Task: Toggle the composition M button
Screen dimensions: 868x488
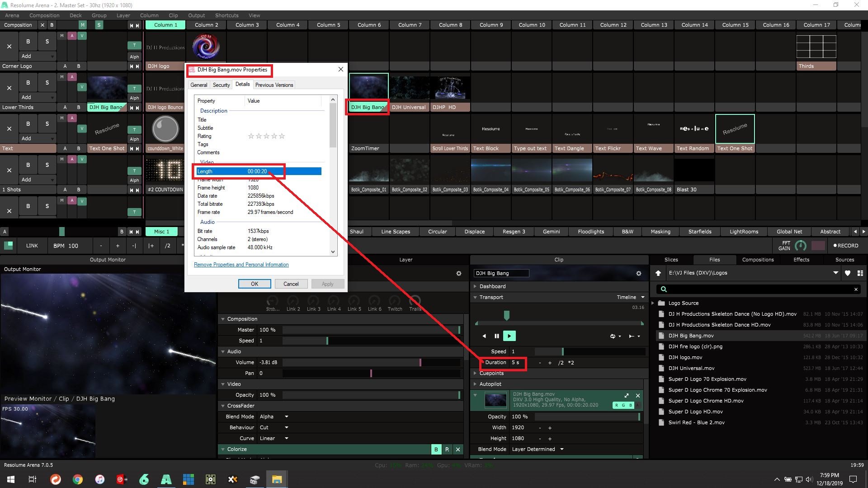Action: coord(82,25)
